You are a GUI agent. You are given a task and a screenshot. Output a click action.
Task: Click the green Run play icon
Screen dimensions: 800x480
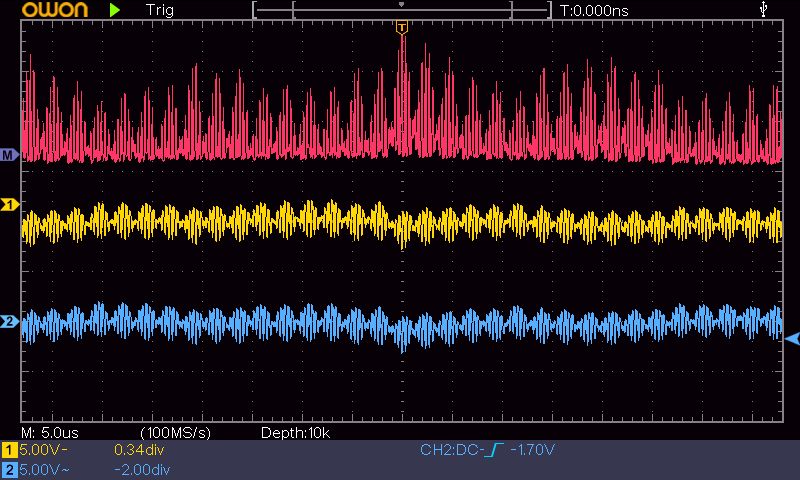[x=115, y=10]
